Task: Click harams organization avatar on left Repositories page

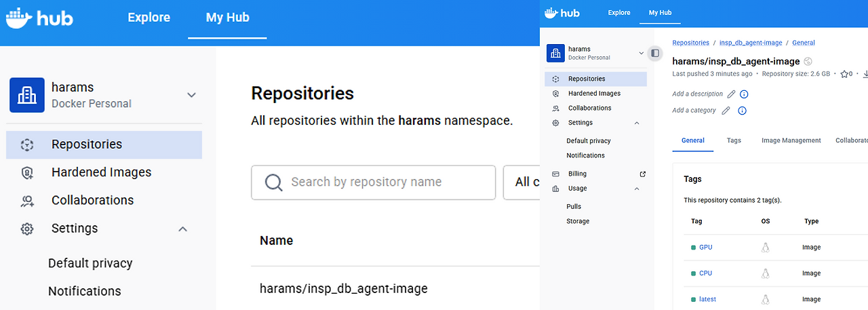Action: point(27,95)
